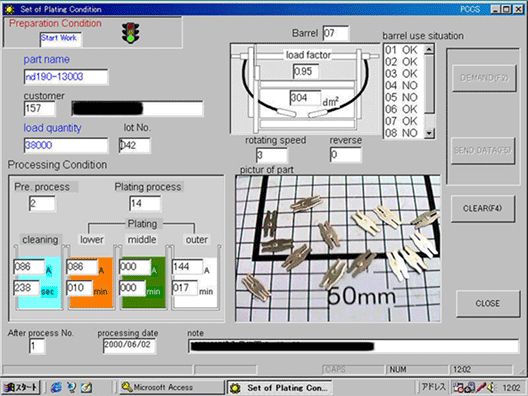This screenshot has width=528, height=396.
Task: Click the CLOSE button
Action: [x=488, y=303]
